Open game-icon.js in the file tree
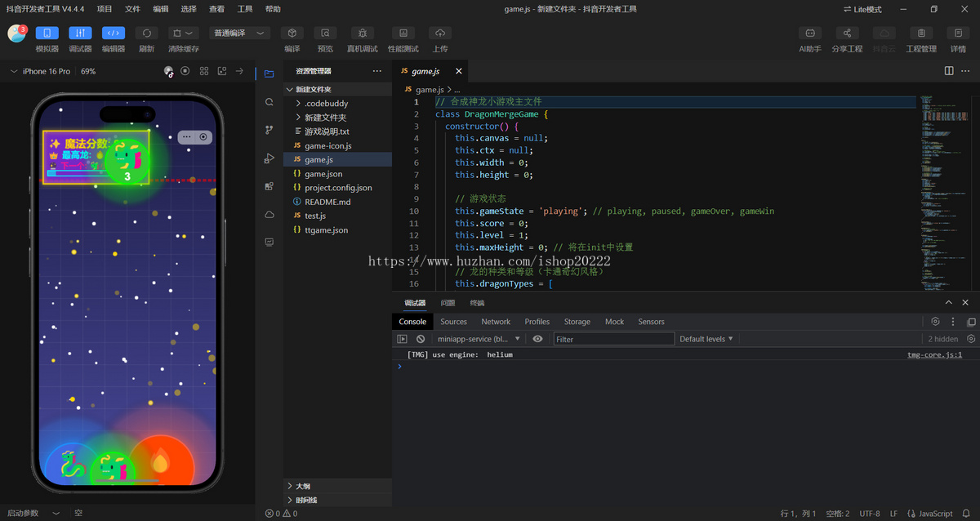Image resolution: width=980 pixels, height=521 pixels. click(337, 145)
